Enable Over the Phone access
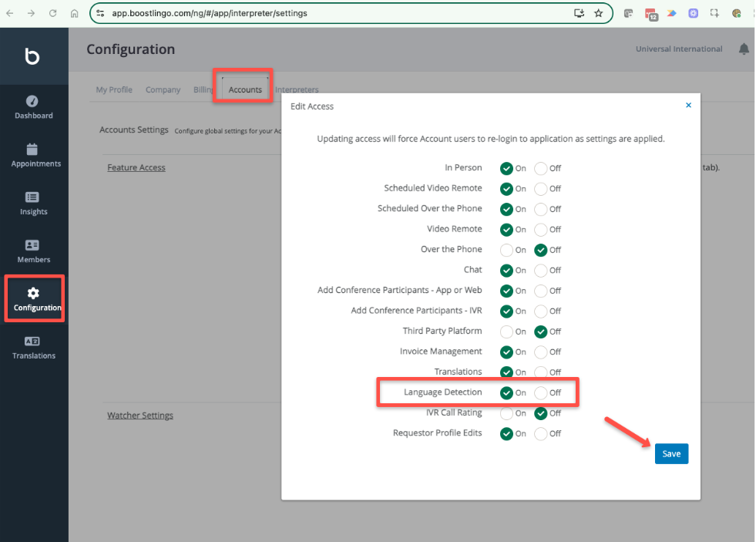Screen dimensions: 756x542 coord(507,250)
